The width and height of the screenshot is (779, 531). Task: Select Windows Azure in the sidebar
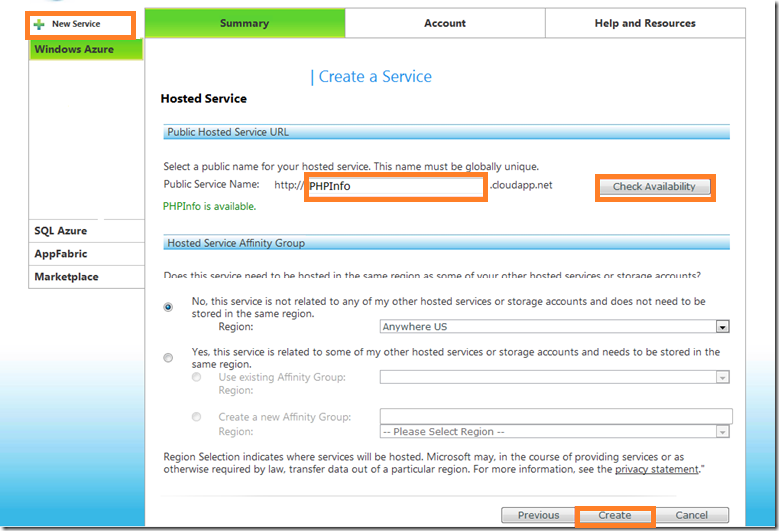point(86,49)
